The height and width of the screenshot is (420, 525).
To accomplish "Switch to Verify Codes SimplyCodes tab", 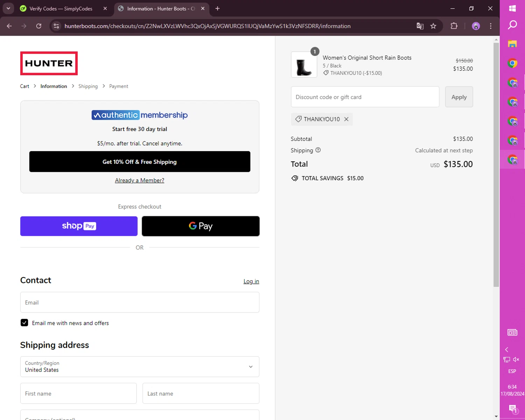I will 61,8.
